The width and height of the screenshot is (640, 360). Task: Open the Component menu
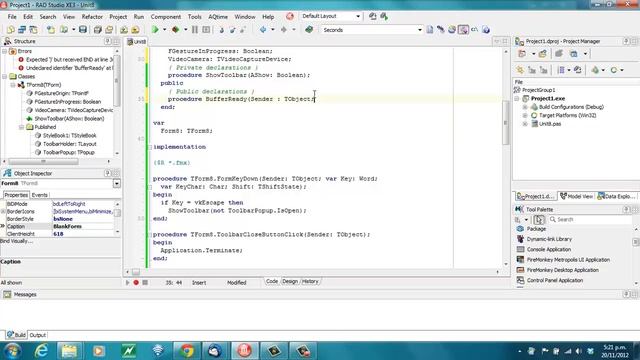click(166, 17)
